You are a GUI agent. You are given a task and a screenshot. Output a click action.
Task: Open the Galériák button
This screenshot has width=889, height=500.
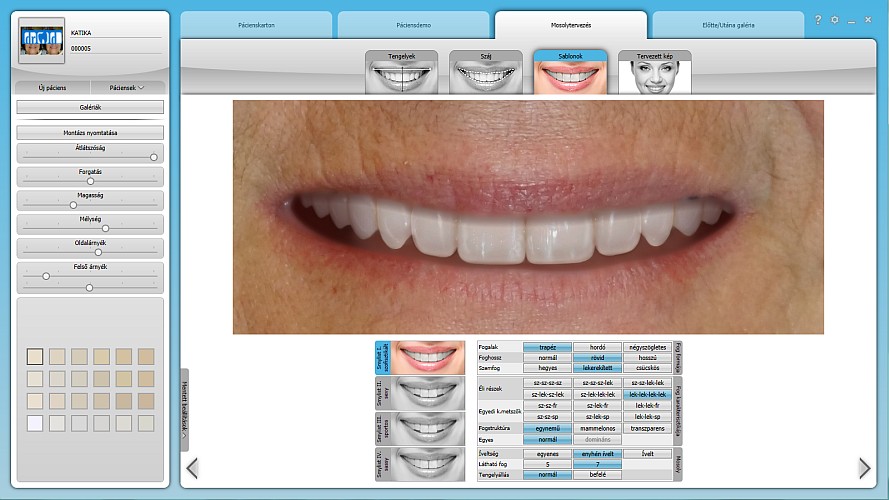point(90,107)
